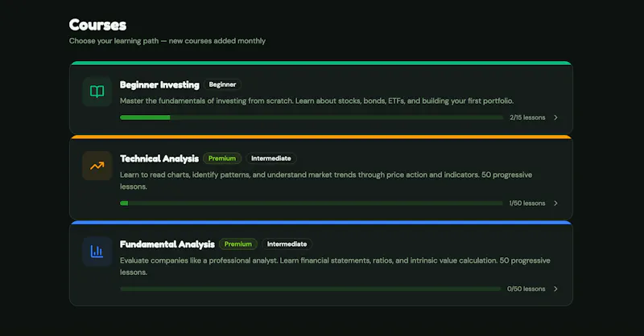Click the Courses page heading

[97, 25]
